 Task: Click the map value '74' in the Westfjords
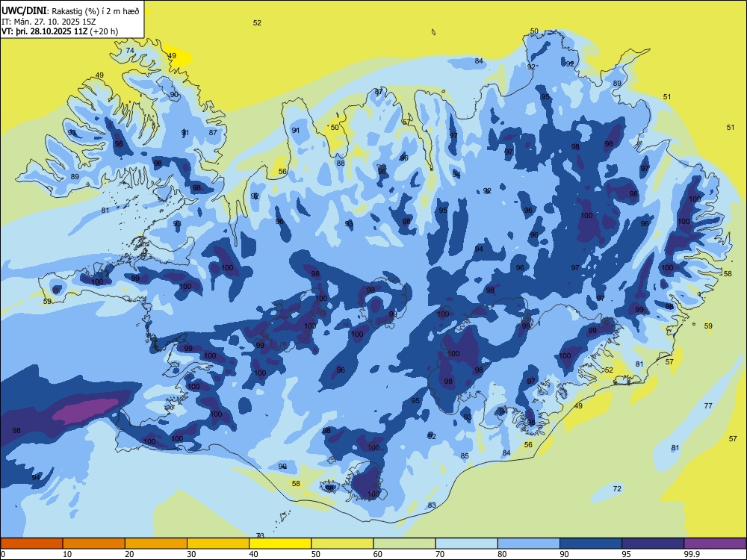130,51
